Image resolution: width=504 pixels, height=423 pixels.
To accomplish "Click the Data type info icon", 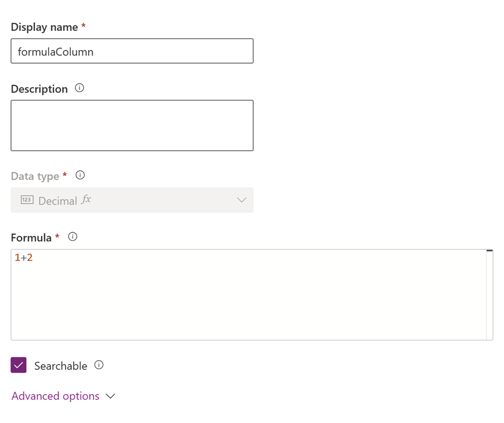I will coord(80,175).
